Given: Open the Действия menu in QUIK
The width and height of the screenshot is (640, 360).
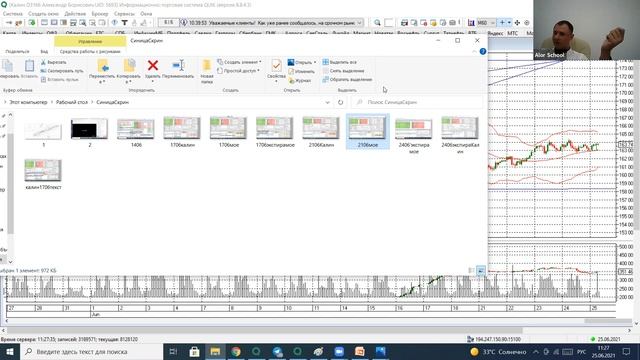Looking at the screenshot, I should [75, 14].
